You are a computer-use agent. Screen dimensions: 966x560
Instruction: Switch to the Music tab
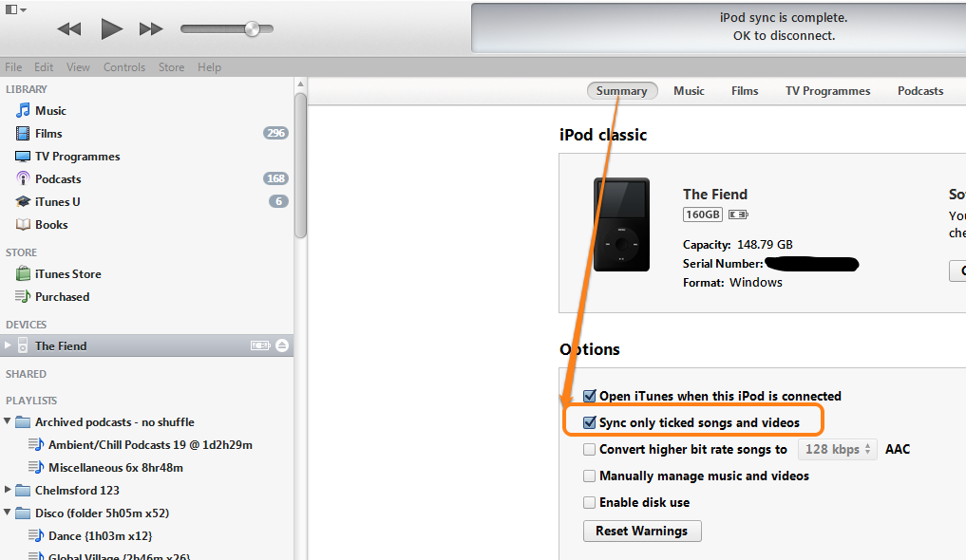[x=689, y=91]
